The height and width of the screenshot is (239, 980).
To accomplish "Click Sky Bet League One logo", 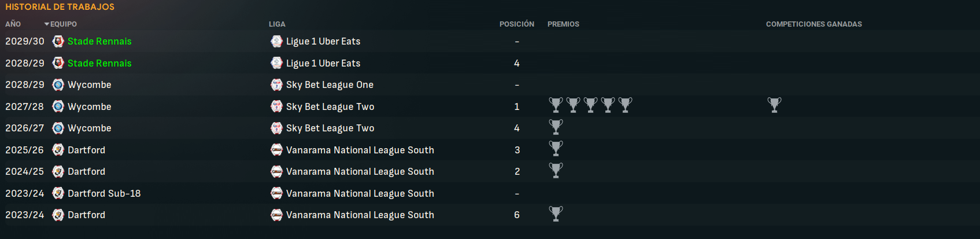I will pyautogui.click(x=276, y=84).
